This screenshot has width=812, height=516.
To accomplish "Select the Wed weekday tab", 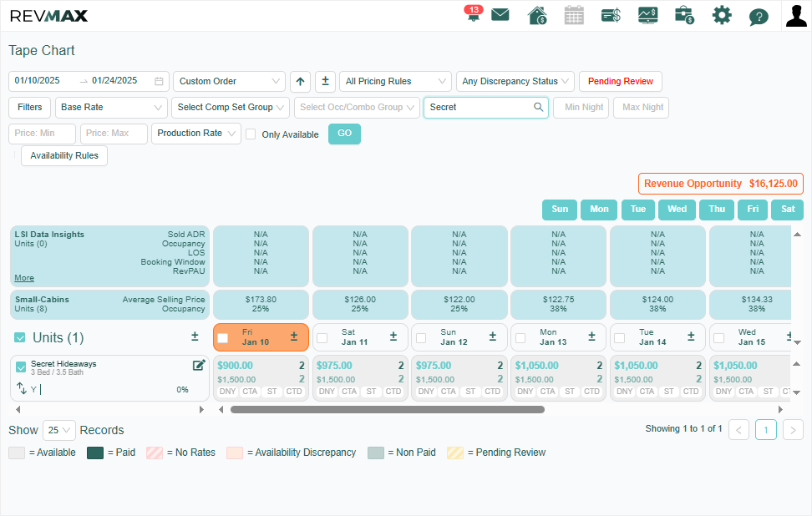I will tap(677, 209).
